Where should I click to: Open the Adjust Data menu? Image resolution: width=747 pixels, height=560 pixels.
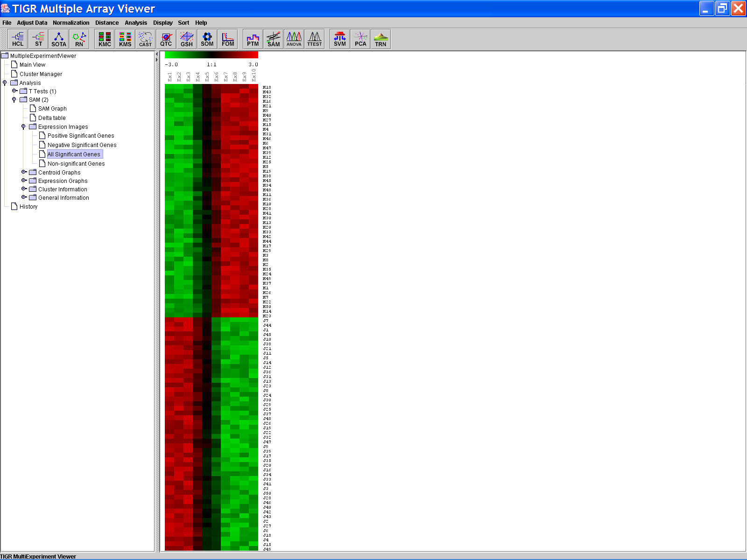click(32, 23)
